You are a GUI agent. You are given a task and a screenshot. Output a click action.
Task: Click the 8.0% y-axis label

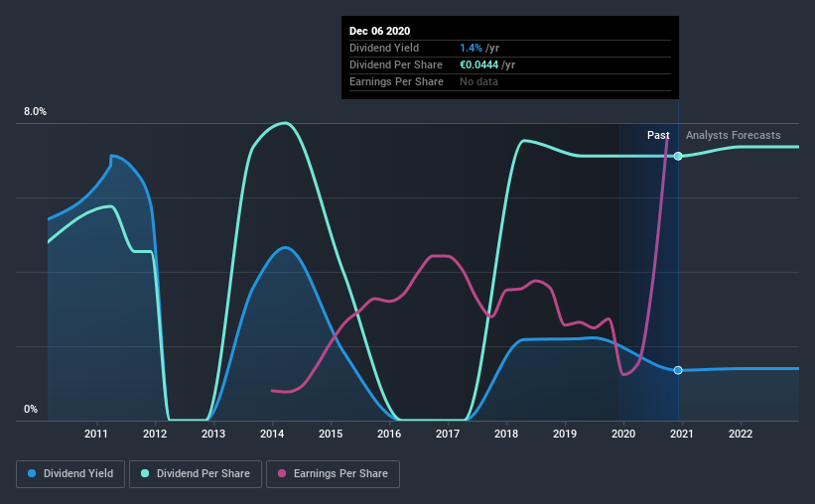pyautogui.click(x=35, y=112)
